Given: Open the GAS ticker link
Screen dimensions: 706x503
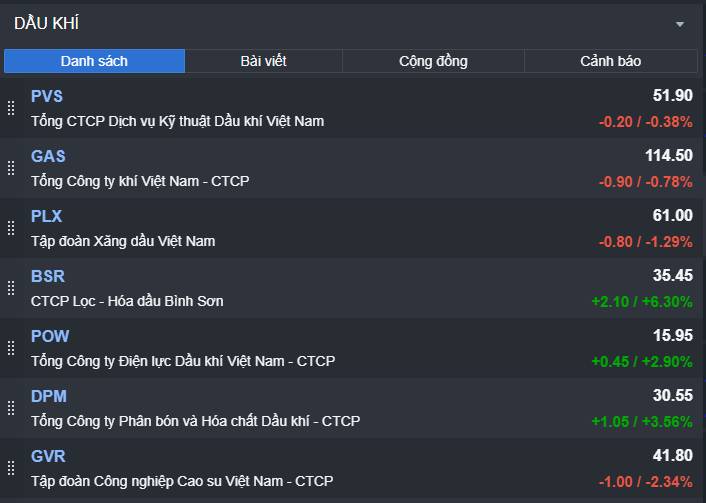Looking at the screenshot, I should [48, 156].
